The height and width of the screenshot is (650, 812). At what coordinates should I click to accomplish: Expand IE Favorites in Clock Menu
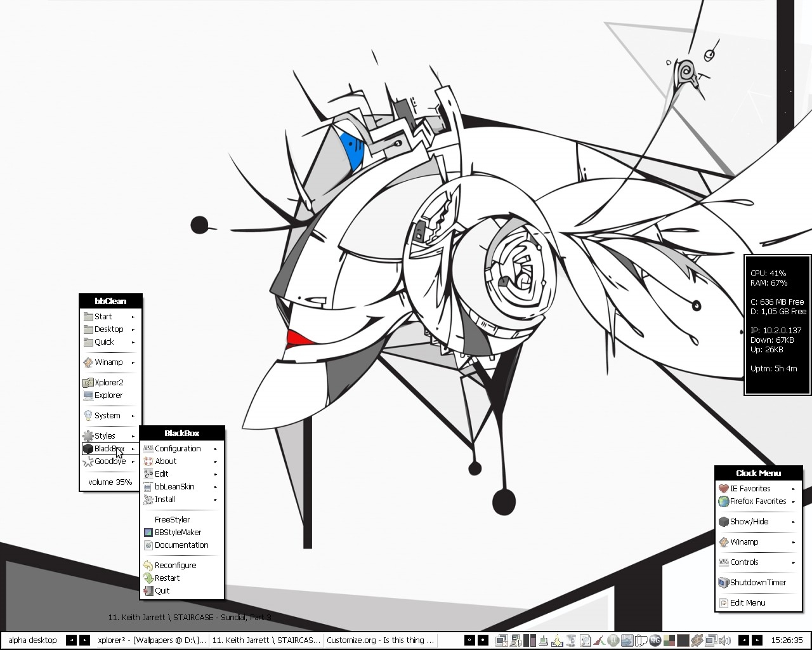(758, 488)
